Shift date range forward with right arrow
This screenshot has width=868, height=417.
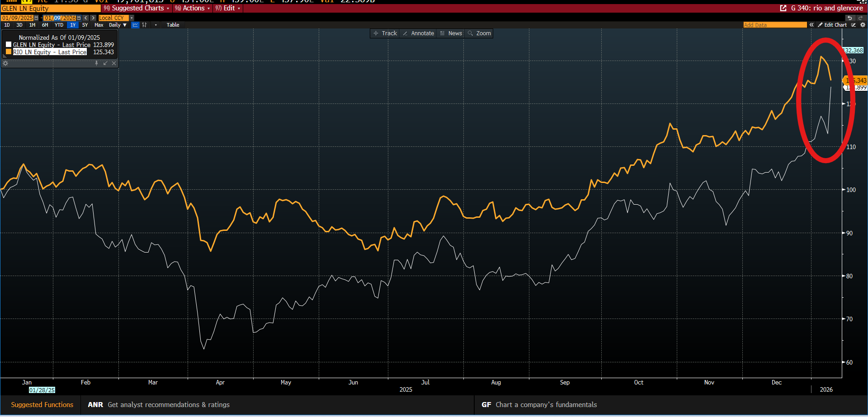pos(93,18)
